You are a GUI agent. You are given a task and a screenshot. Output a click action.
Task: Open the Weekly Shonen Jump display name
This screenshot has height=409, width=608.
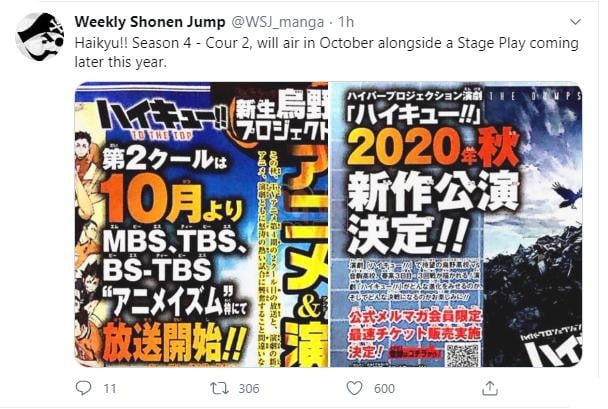(150, 22)
